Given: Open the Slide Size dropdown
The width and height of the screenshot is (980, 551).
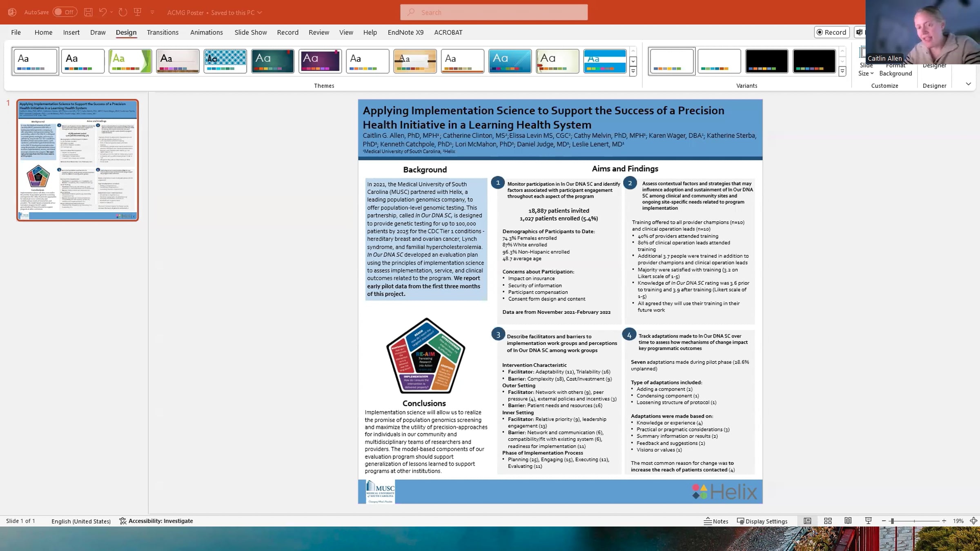Looking at the screenshot, I should tap(866, 69).
